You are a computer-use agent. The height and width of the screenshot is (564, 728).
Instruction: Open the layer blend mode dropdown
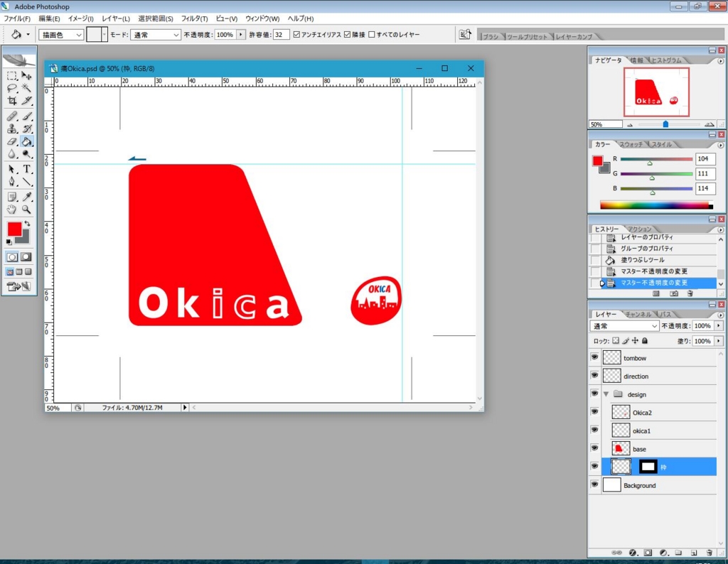[624, 326]
